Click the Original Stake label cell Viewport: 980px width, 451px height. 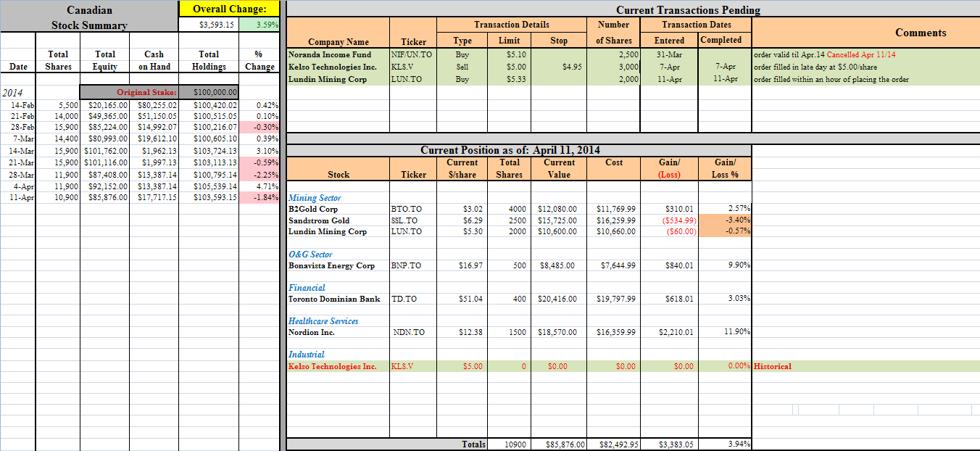click(x=130, y=92)
